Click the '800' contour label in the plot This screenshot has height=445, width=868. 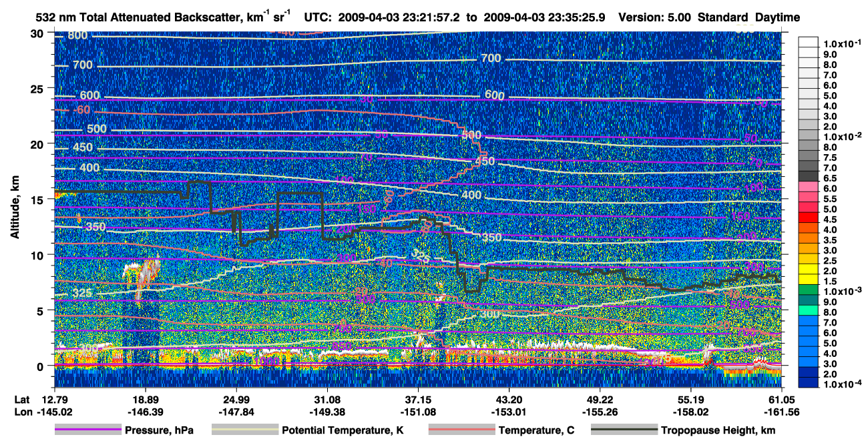(77, 35)
